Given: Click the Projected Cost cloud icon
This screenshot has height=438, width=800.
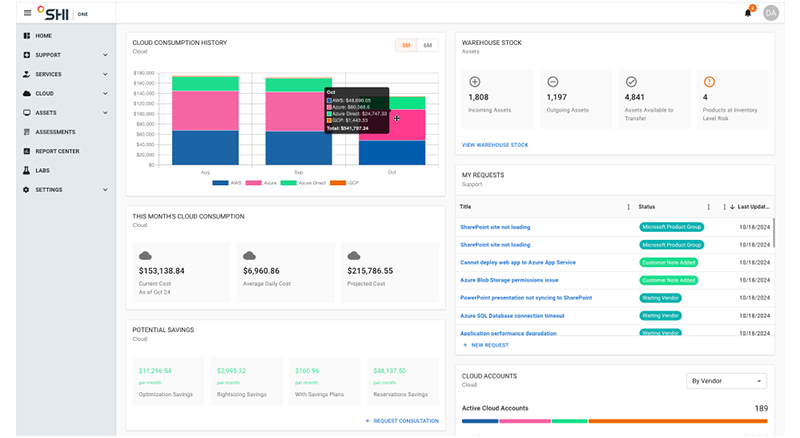Looking at the screenshot, I should coord(354,255).
